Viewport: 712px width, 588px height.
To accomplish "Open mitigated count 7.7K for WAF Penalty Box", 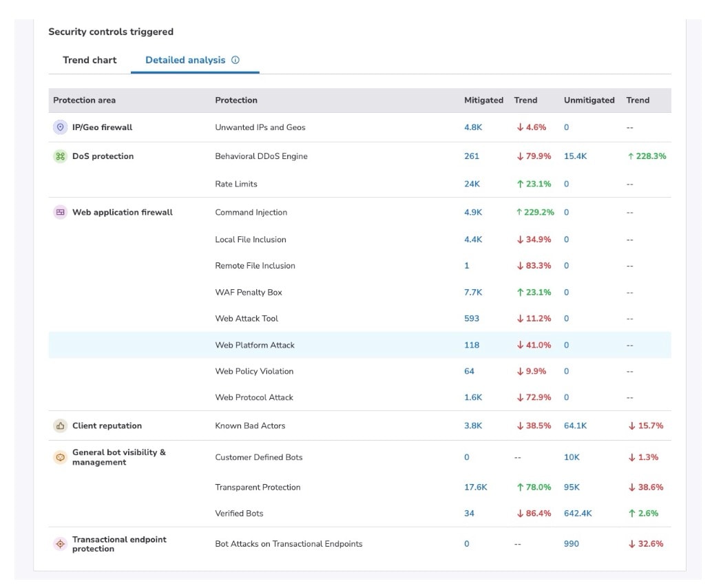I will [x=473, y=293].
